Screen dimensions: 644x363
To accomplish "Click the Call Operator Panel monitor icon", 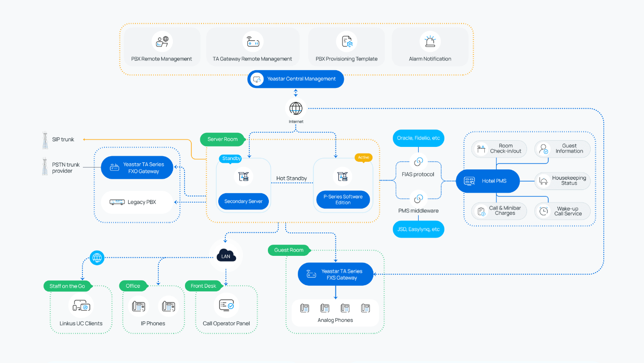I will coord(226,306).
